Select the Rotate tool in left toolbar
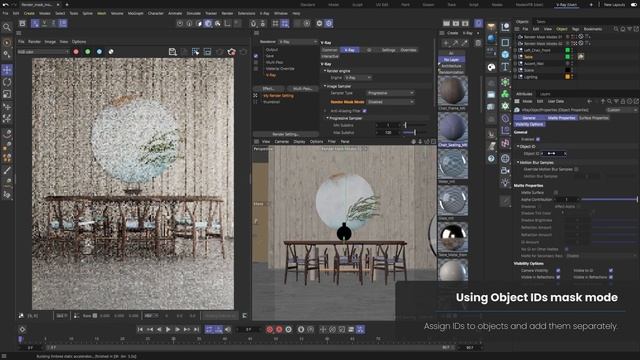This screenshot has height=360, width=640. 7,82
